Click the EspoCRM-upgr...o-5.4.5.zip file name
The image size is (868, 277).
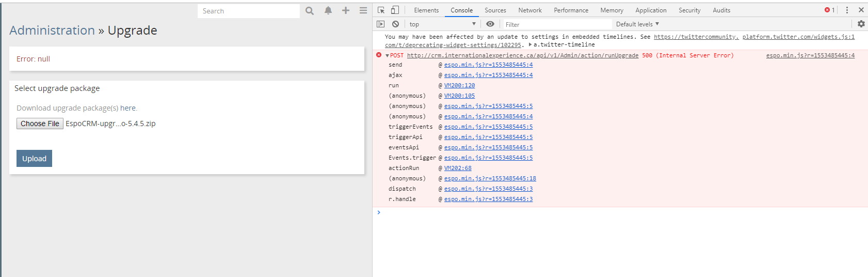110,124
